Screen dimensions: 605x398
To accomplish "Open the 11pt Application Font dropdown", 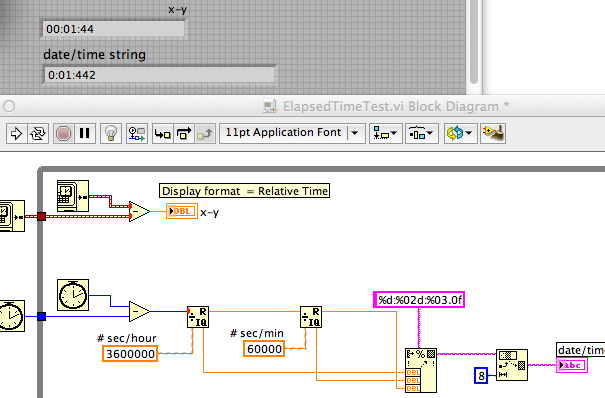I will pos(292,133).
